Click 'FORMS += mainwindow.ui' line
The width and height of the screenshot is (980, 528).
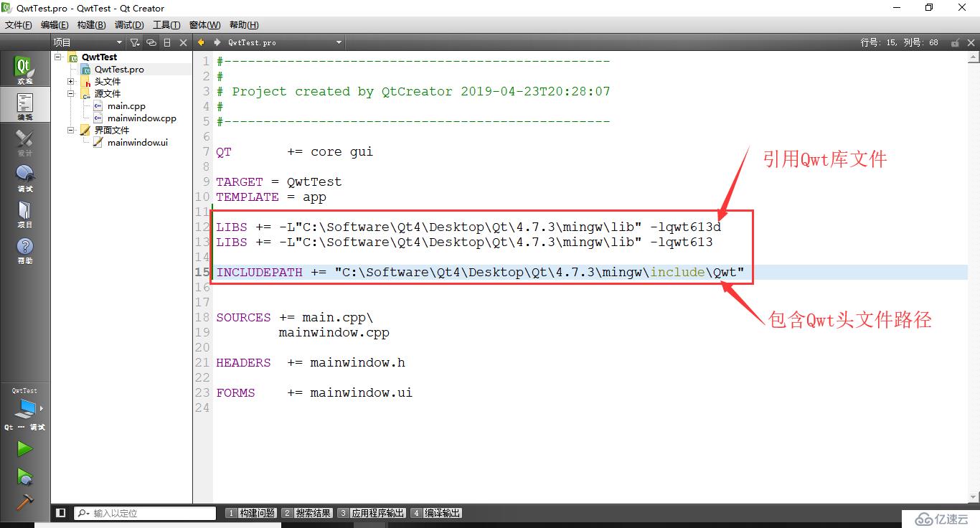point(314,392)
